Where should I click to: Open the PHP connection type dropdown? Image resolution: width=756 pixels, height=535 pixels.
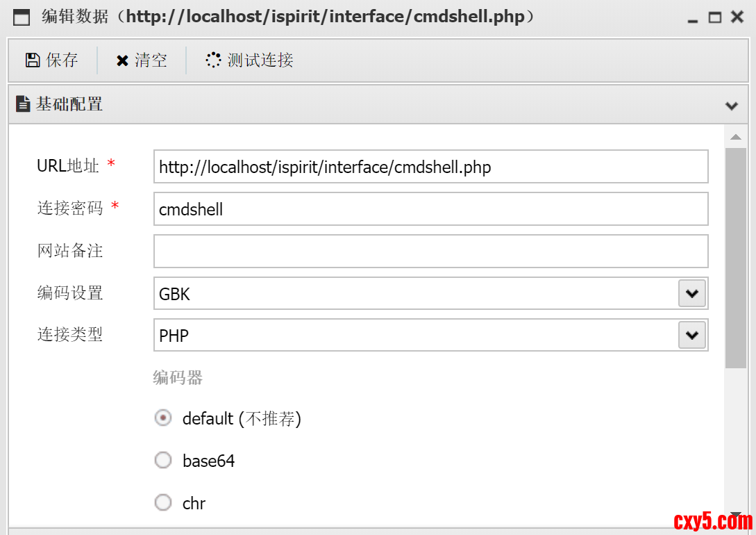point(691,336)
